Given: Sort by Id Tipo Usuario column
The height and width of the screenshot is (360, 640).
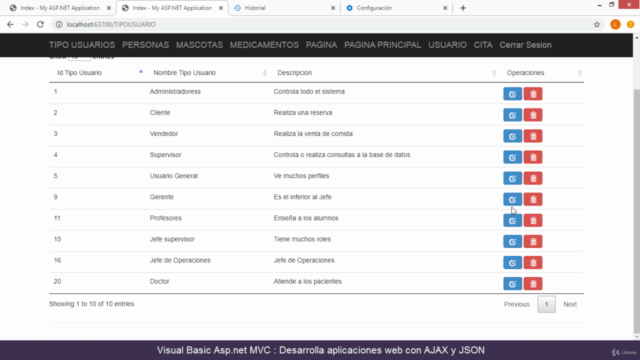Looking at the screenshot, I should (98, 73).
